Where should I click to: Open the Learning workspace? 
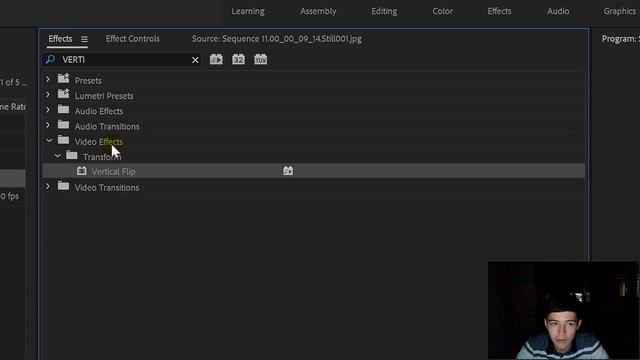point(248,11)
